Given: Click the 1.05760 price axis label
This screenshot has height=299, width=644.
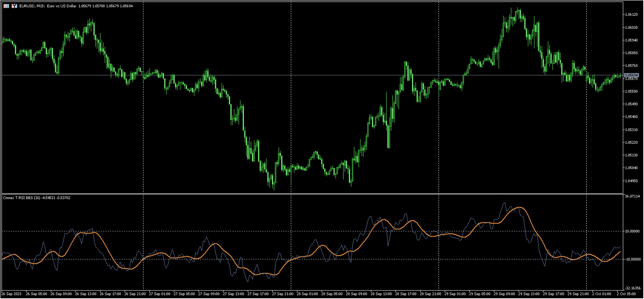Looking at the screenshot, I should [631, 66].
